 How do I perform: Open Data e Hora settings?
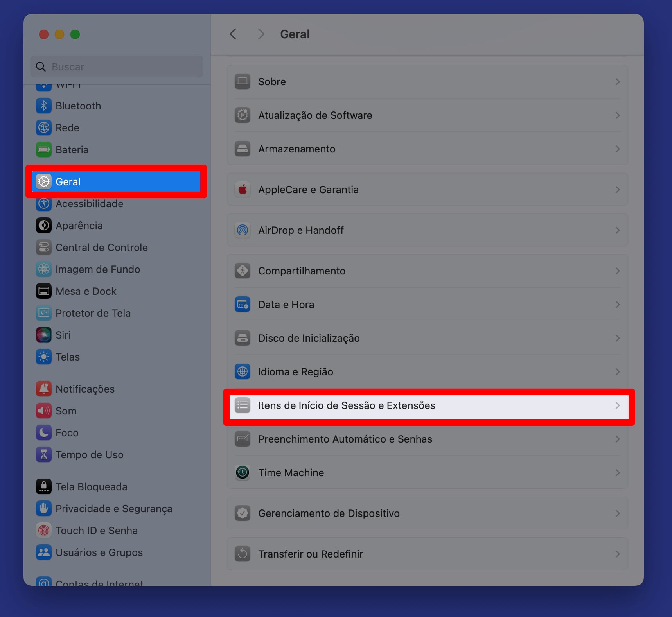tap(286, 305)
